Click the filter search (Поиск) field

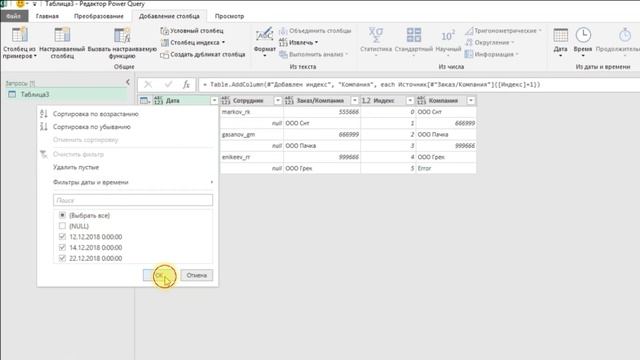(x=133, y=200)
